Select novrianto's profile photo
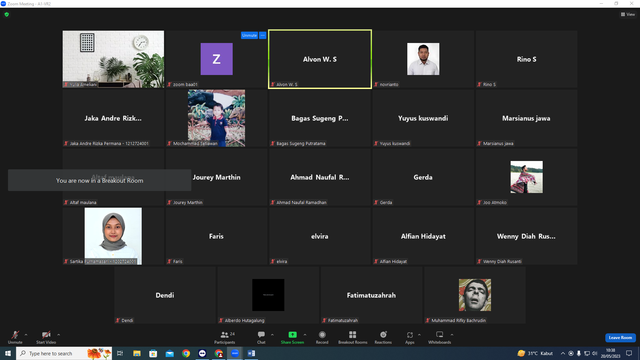 click(x=423, y=59)
